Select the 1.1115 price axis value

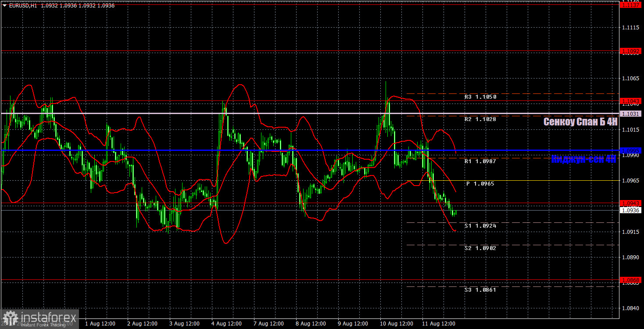pyautogui.click(x=630, y=28)
